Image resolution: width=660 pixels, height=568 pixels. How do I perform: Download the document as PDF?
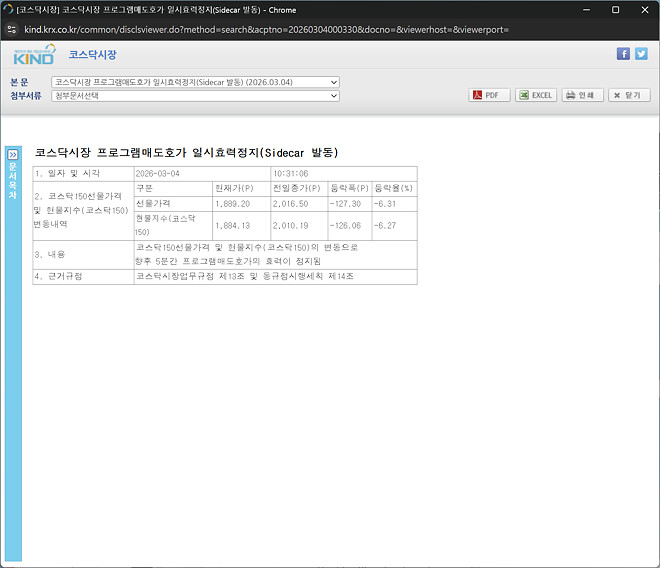[488, 96]
